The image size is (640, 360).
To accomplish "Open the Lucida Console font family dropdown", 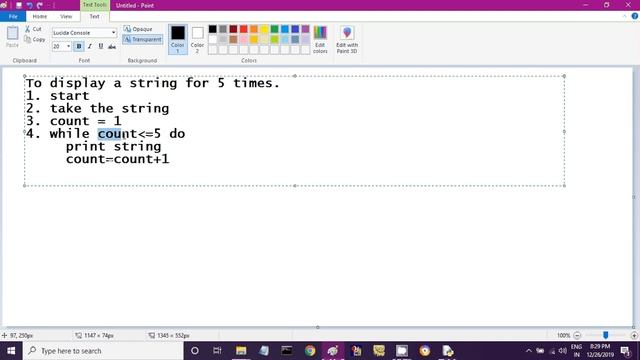I will (x=113, y=33).
